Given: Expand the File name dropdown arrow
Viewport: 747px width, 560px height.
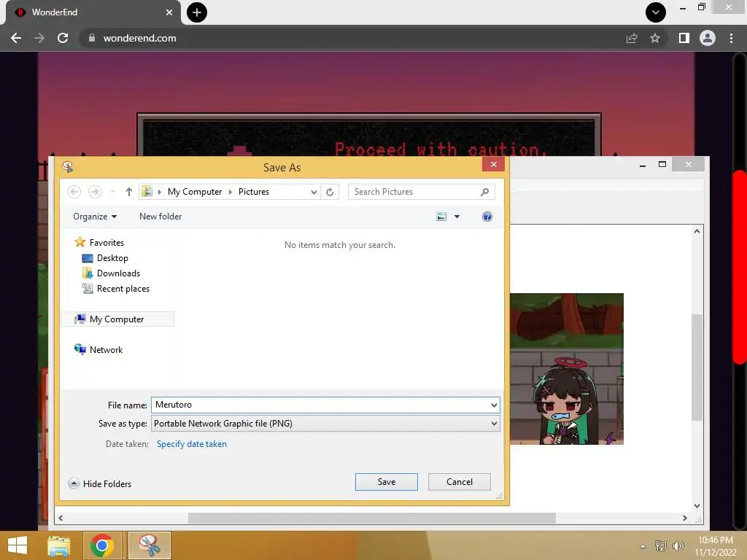Looking at the screenshot, I should [494, 405].
